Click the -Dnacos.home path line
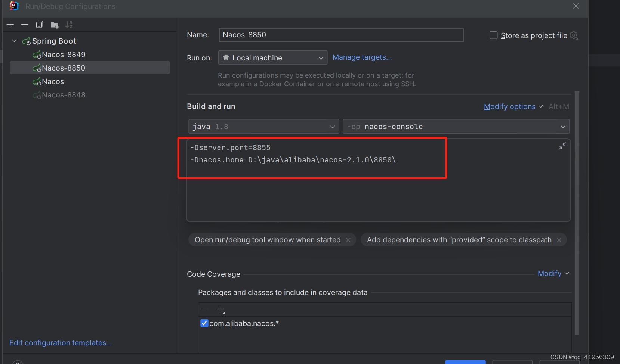620x364 pixels. click(x=293, y=160)
